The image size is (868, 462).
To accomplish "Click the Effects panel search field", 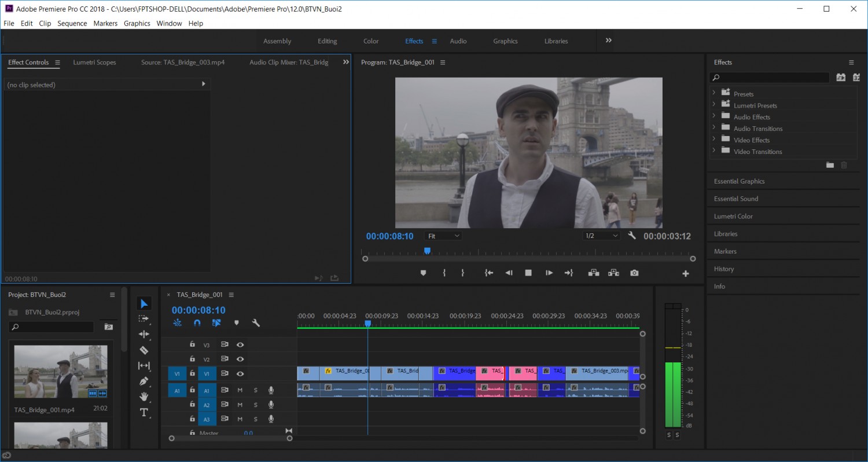I will (770, 78).
